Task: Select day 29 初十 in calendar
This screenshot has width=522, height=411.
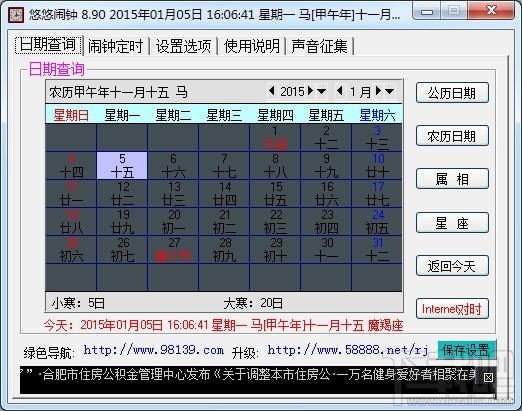Action: (x=275, y=249)
